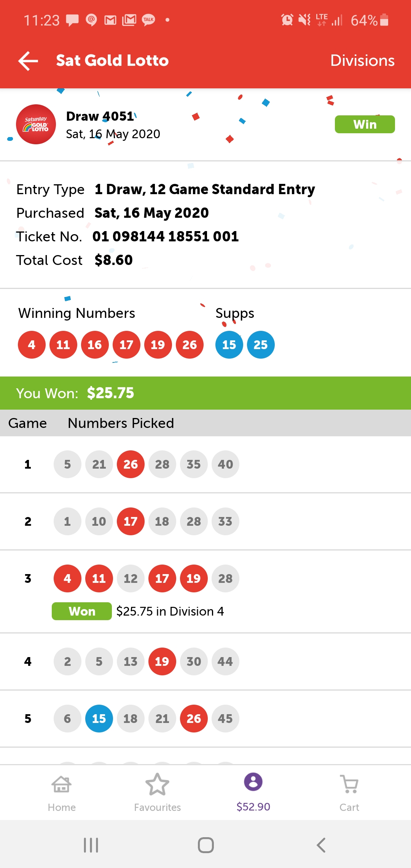
Task: Open the Divisions page
Action: pyautogui.click(x=362, y=61)
